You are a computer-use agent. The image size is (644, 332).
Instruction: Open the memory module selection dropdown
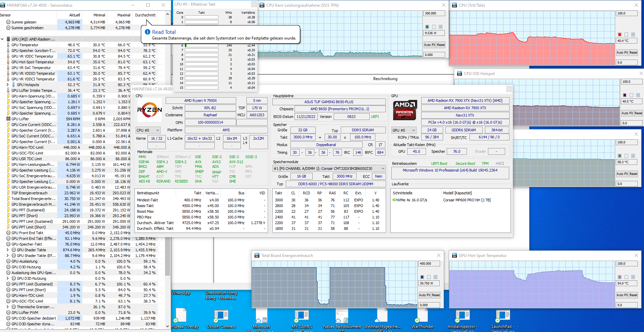[x=329, y=169]
